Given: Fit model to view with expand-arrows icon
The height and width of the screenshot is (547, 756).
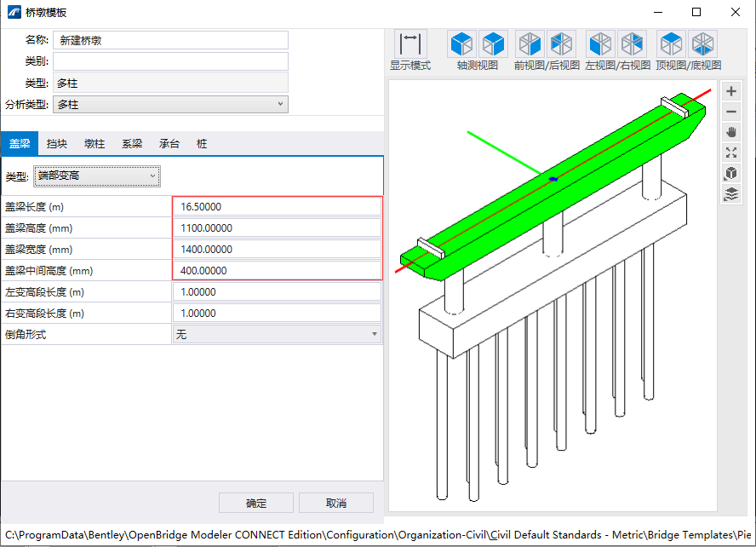Looking at the screenshot, I should point(731,153).
